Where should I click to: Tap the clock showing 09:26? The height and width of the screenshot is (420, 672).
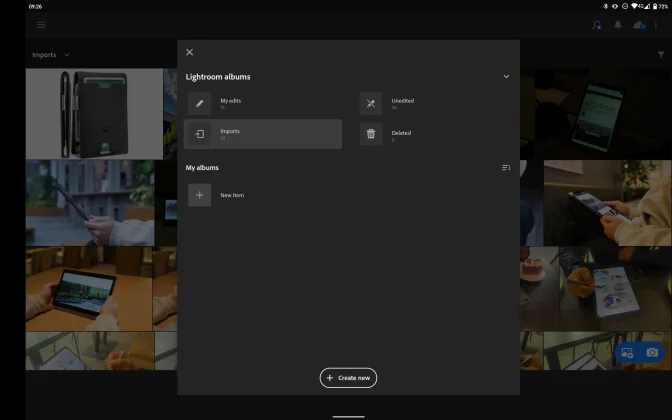point(35,6)
